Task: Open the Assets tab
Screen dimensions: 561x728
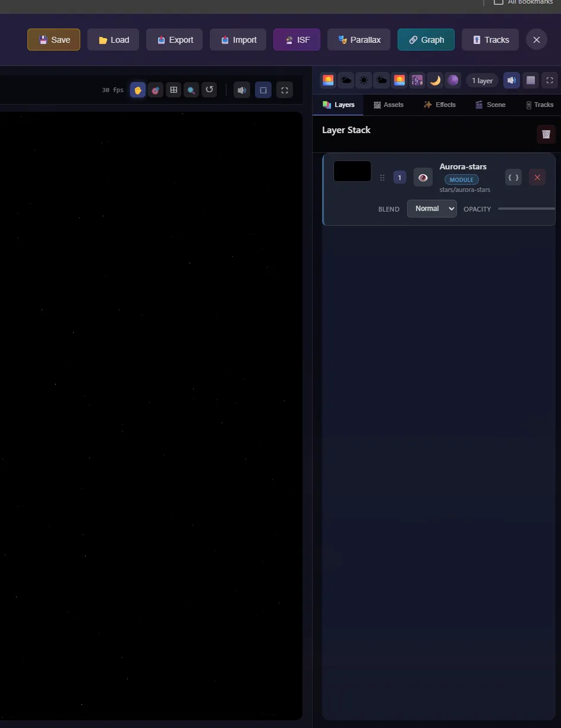Action: (388, 105)
